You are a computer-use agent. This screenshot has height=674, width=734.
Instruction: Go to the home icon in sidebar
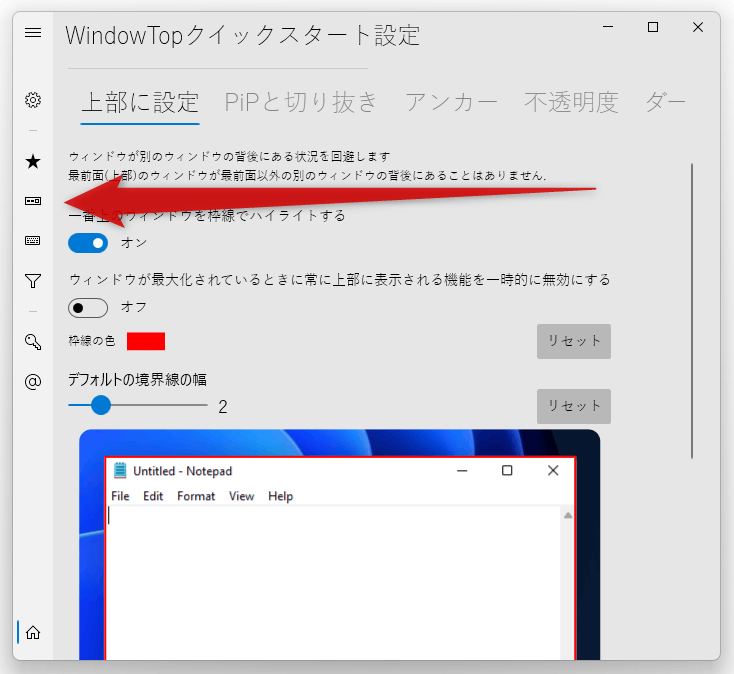[x=33, y=633]
